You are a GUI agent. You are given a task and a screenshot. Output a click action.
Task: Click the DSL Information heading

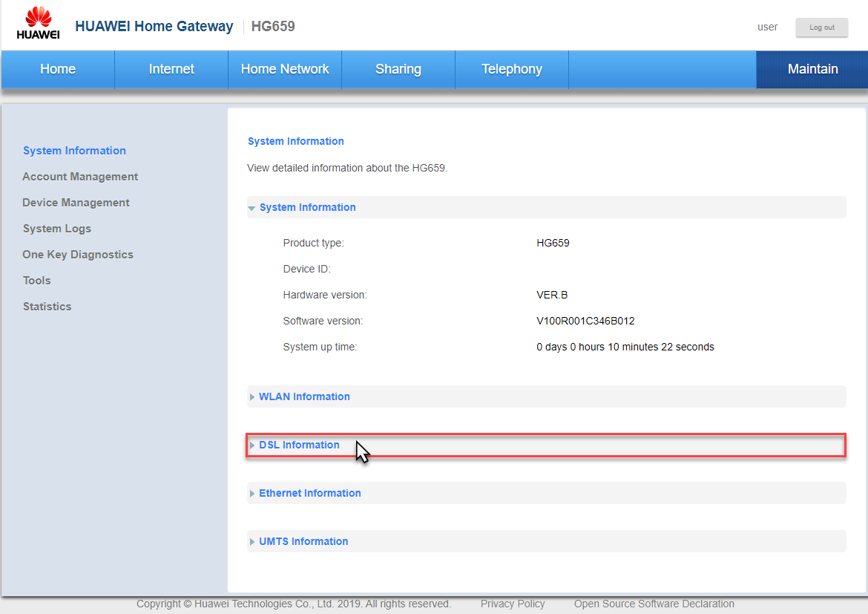point(299,445)
